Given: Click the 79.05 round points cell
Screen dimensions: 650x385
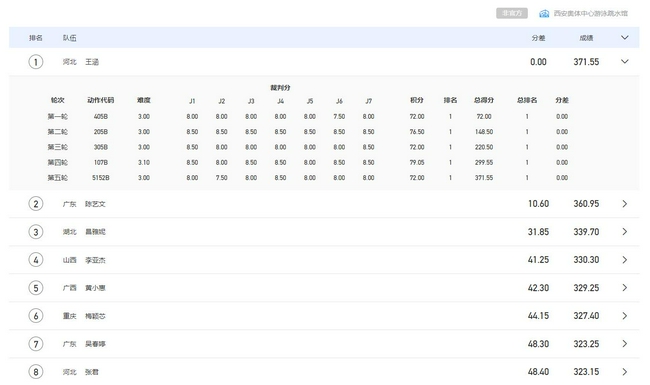Looking at the screenshot, I should pos(417,162).
